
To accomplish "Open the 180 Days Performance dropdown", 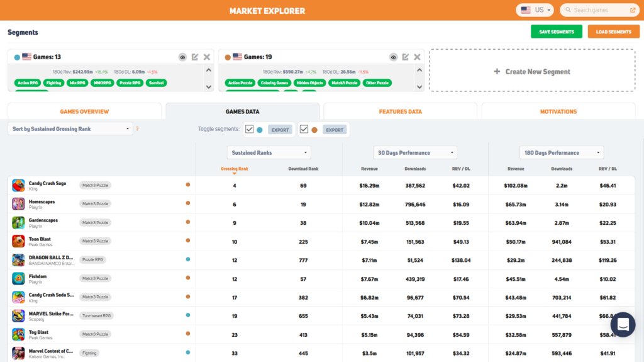I will click(562, 152).
